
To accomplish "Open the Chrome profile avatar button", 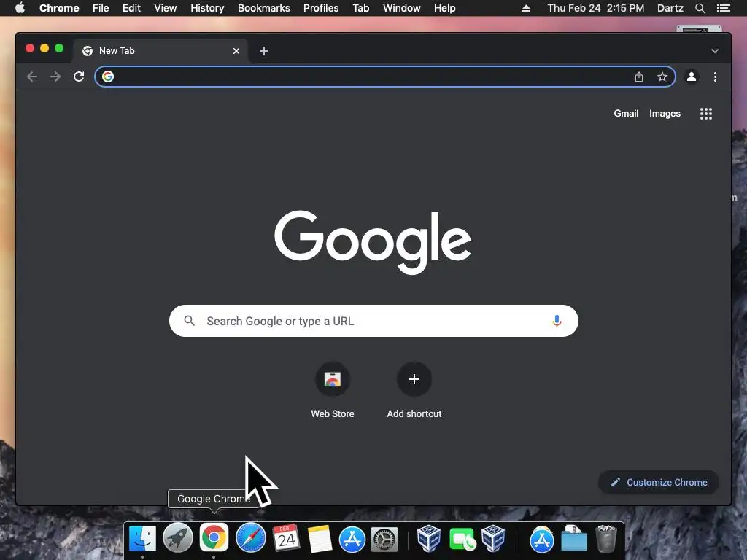I will (x=692, y=77).
